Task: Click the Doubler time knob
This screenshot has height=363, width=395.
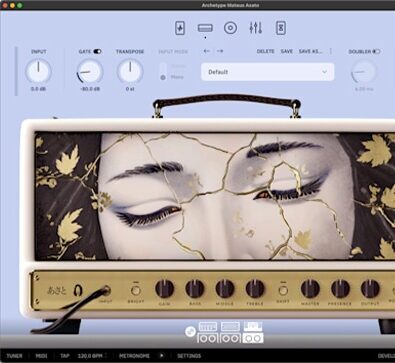Action: point(364,71)
